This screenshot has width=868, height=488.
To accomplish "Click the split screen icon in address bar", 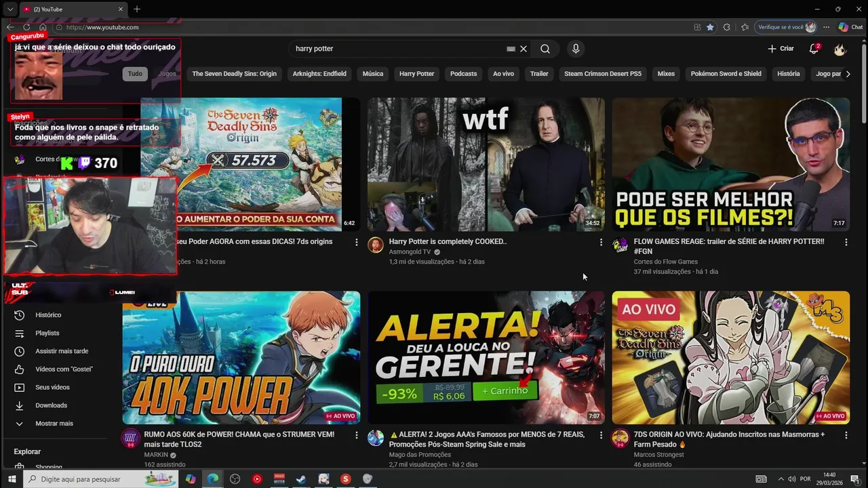I will pyautogui.click(x=697, y=27).
